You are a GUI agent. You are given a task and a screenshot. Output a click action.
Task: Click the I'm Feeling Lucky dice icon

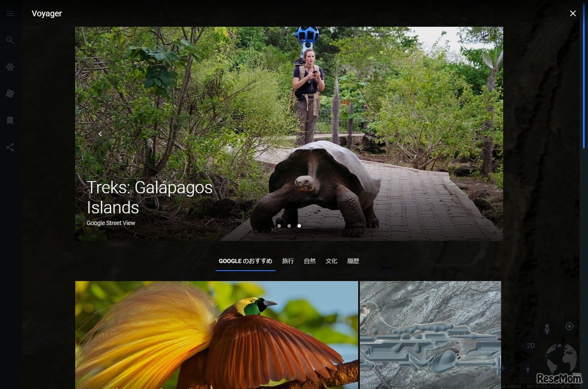pyautogui.click(x=10, y=94)
